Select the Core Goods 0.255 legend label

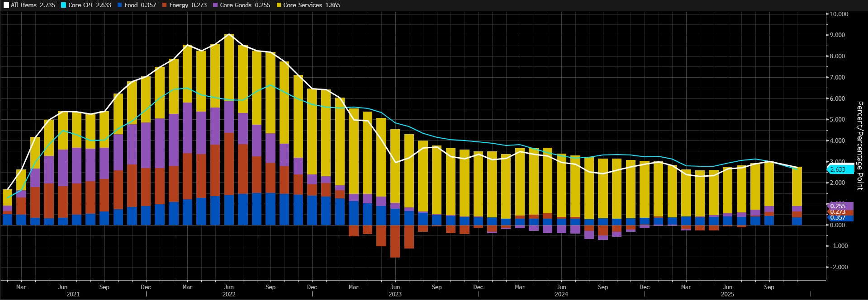[245, 5]
